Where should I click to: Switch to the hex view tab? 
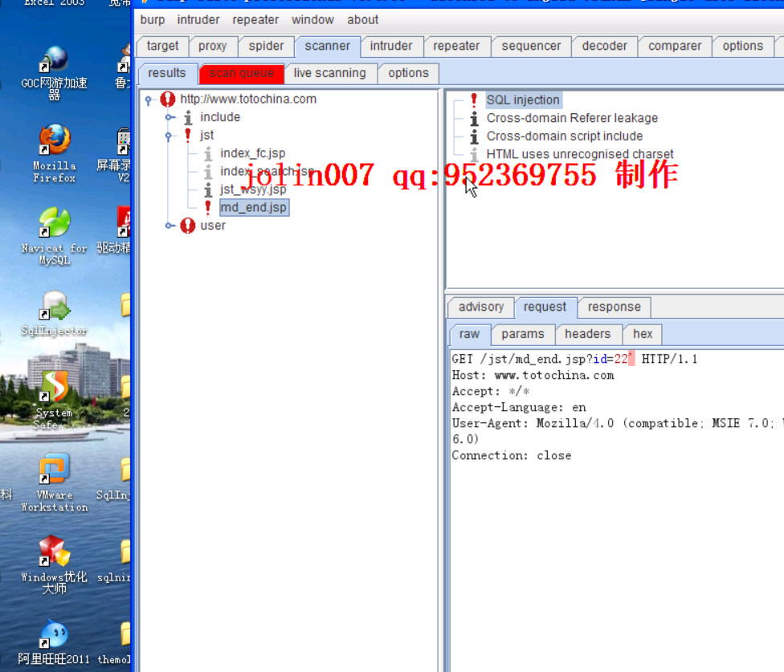643,334
